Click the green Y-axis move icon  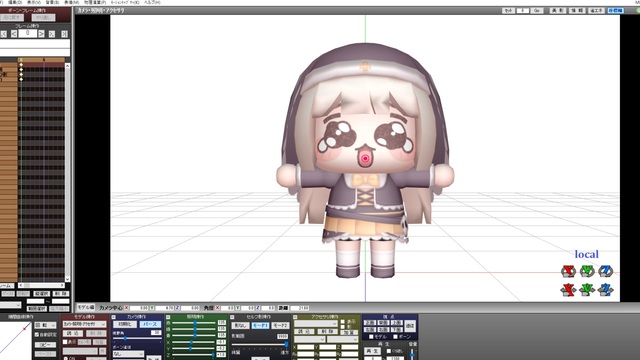point(587,289)
